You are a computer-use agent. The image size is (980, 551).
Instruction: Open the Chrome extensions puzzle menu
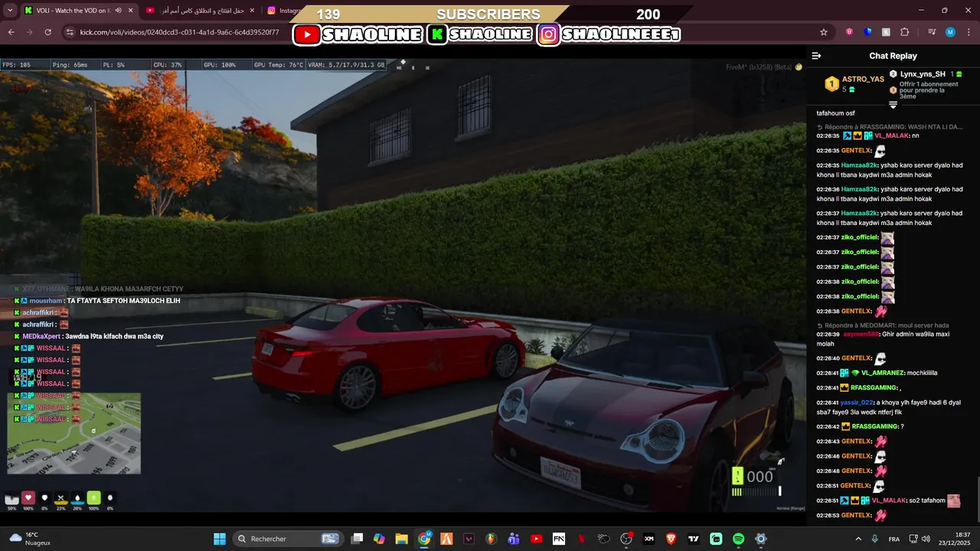[x=904, y=32]
